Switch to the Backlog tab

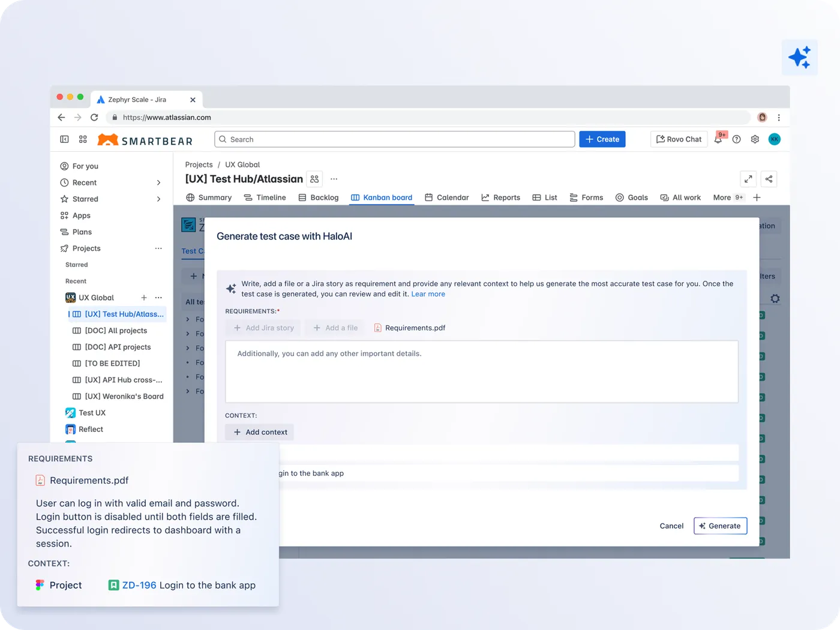point(319,197)
